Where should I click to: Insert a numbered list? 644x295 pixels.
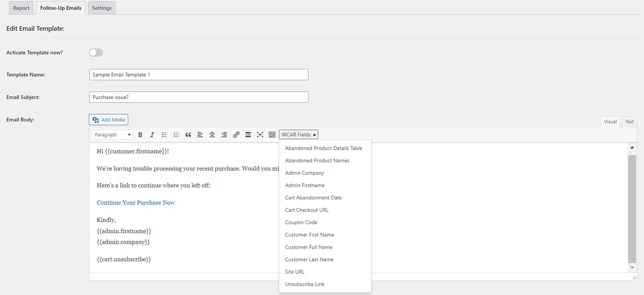tap(176, 135)
